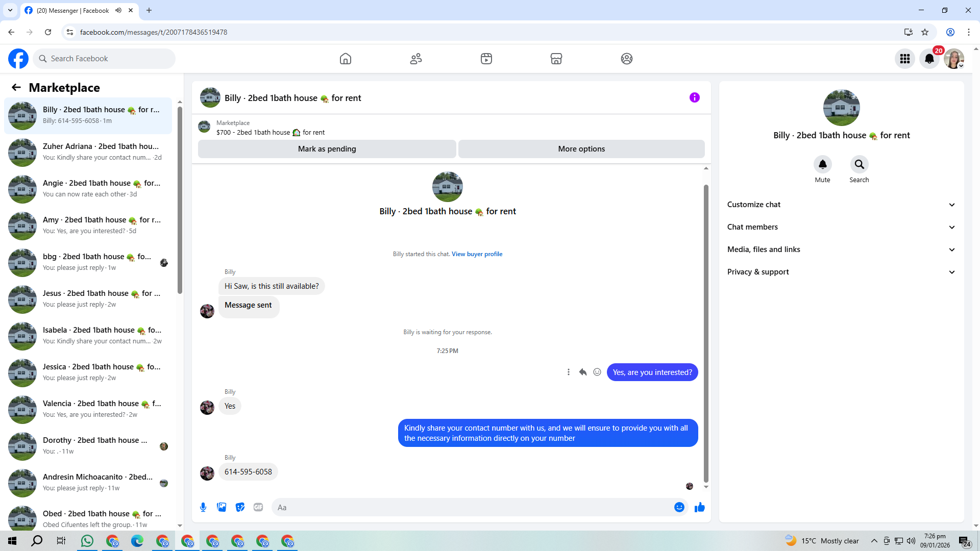
Task: Open WhatsApp from the taskbar
Action: coord(87,541)
